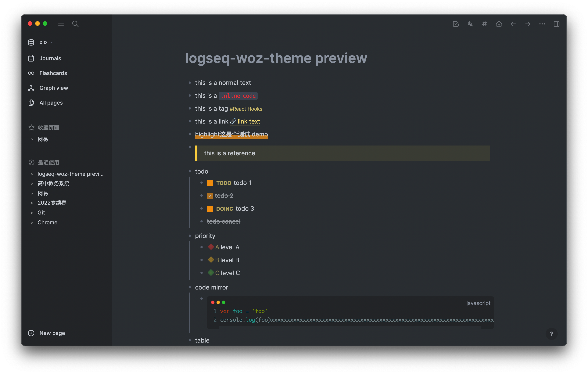Open Journals in the sidebar
Image resolution: width=588 pixels, height=374 pixels.
tap(50, 58)
